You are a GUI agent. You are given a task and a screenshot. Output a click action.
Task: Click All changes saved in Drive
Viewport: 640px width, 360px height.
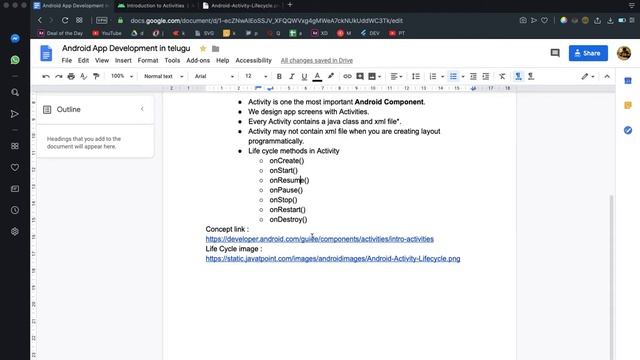[x=317, y=60]
